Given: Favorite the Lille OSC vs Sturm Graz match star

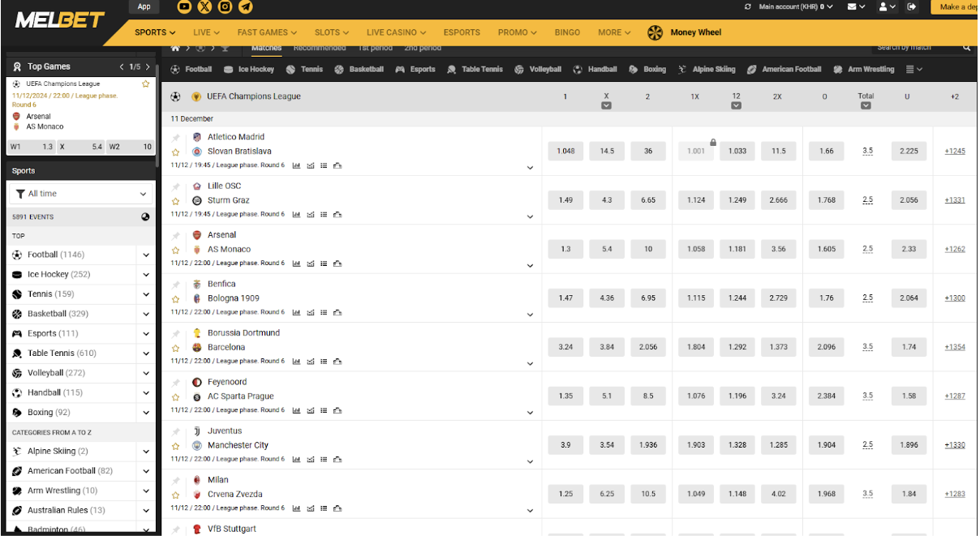Looking at the screenshot, I should pyautogui.click(x=175, y=201).
